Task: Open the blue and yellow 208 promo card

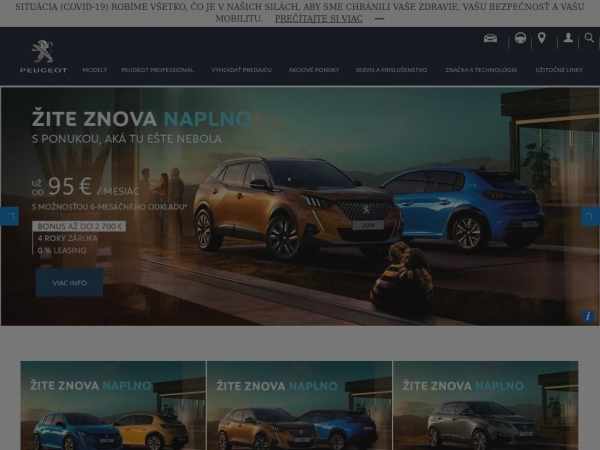Action: pyautogui.click(x=113, y=406)
